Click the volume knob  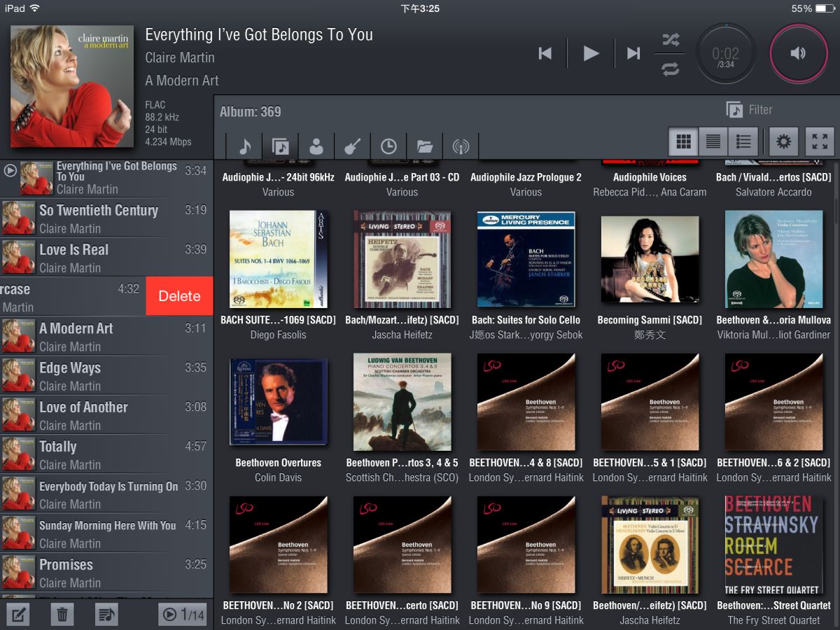(x=798, y=54)
